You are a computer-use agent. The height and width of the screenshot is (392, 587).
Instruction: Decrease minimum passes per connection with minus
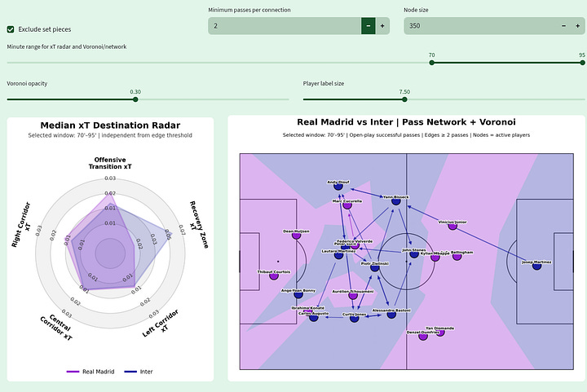coord(369,26)
